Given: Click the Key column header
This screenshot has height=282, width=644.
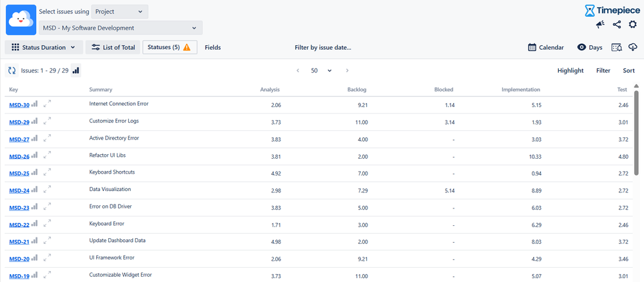Looking at the screenshot, I should pyautogui.click(x=14, y=90).
